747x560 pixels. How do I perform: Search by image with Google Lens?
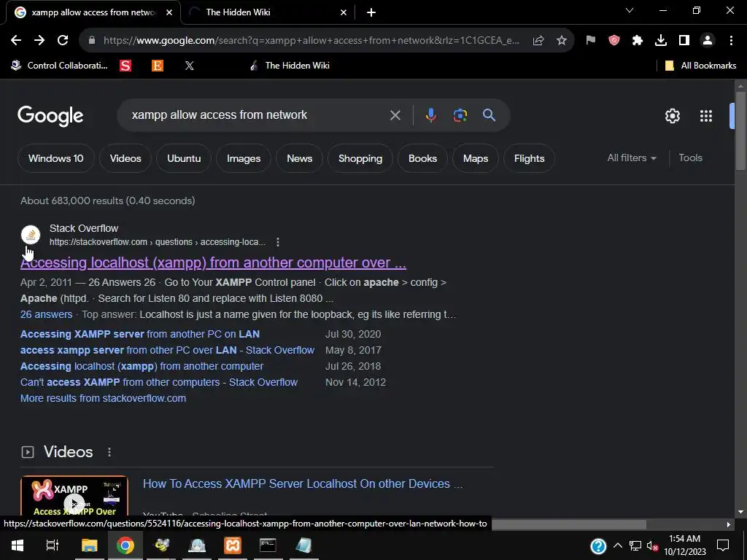[x=460, y=115]
